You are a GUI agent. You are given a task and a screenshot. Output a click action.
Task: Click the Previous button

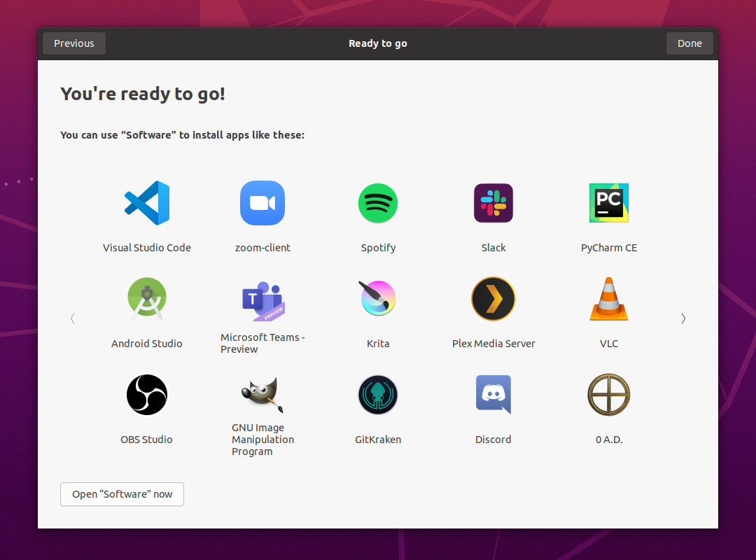point(74,43)
